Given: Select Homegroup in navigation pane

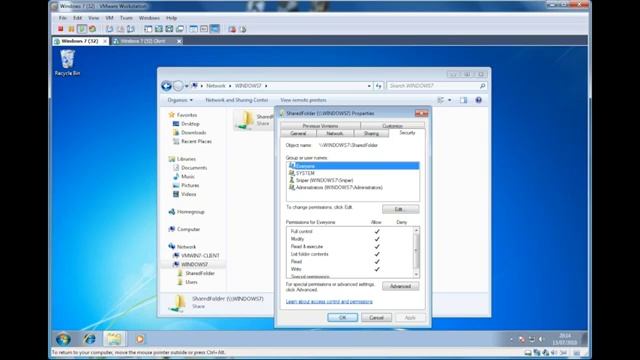Looking at the screenshot, I should click(191, 212).
